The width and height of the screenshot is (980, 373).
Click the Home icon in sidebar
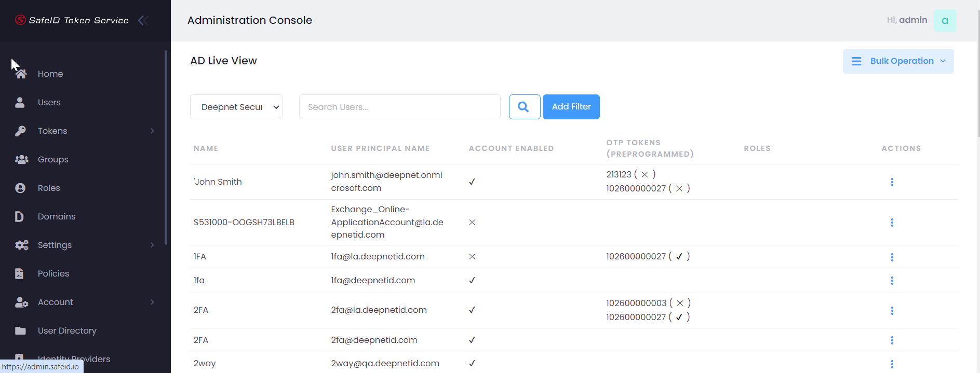click(x=21, y=74)
